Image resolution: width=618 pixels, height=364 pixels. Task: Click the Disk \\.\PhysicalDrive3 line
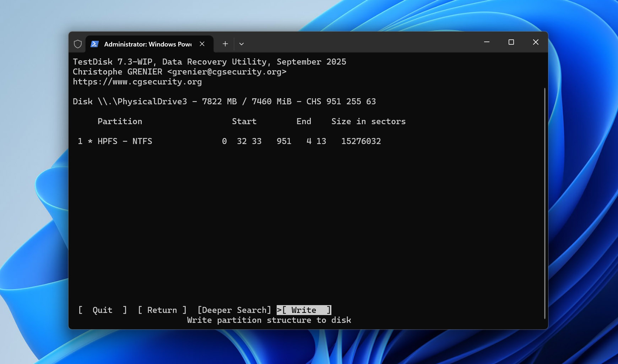click(x=224, y=101)
